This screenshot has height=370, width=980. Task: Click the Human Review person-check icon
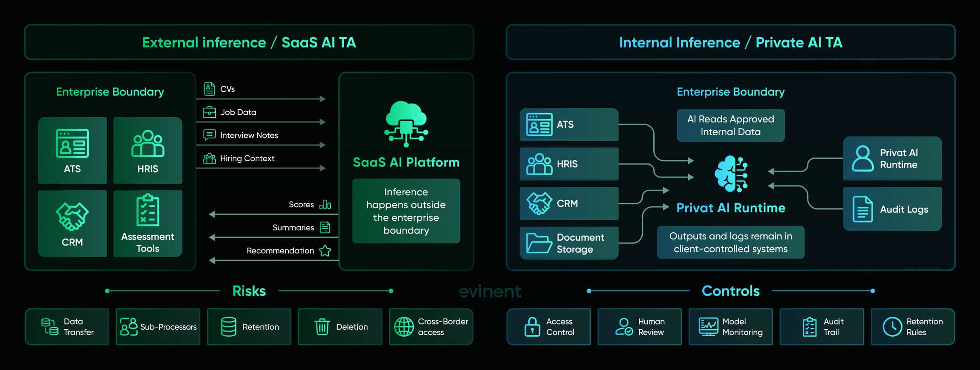624,327
